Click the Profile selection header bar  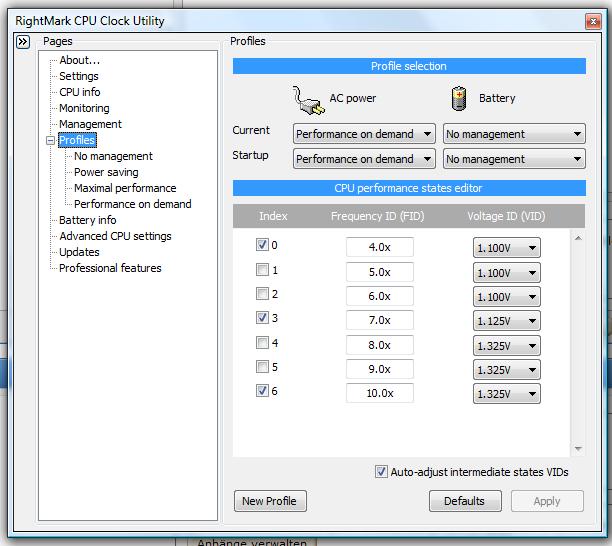[x=409, y=66]
